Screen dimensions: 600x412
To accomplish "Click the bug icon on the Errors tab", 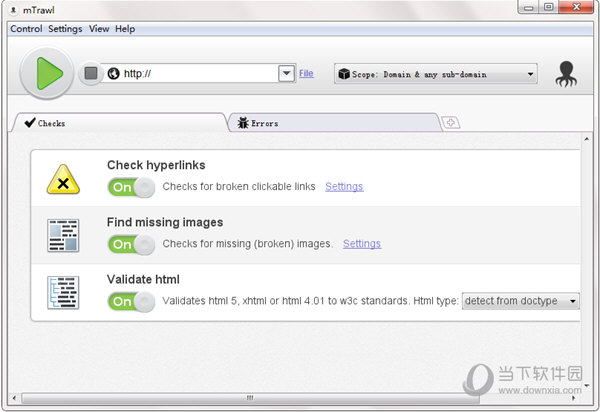I will click(243, 123).
